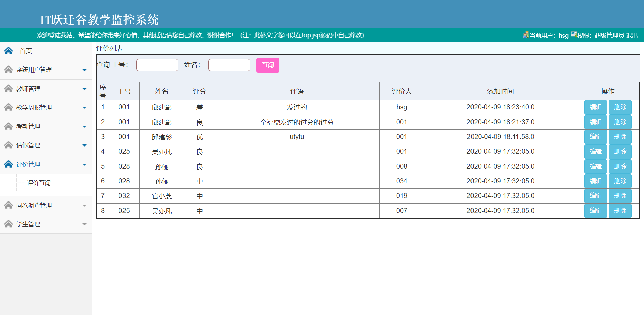Click the pink 查询 search button

coord(268,65)
